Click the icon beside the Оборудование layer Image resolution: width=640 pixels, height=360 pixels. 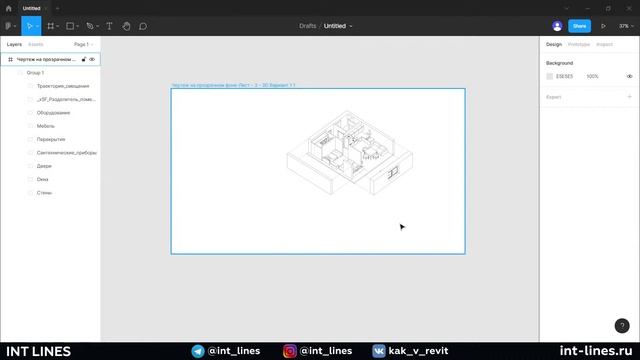tap(30, 113)
